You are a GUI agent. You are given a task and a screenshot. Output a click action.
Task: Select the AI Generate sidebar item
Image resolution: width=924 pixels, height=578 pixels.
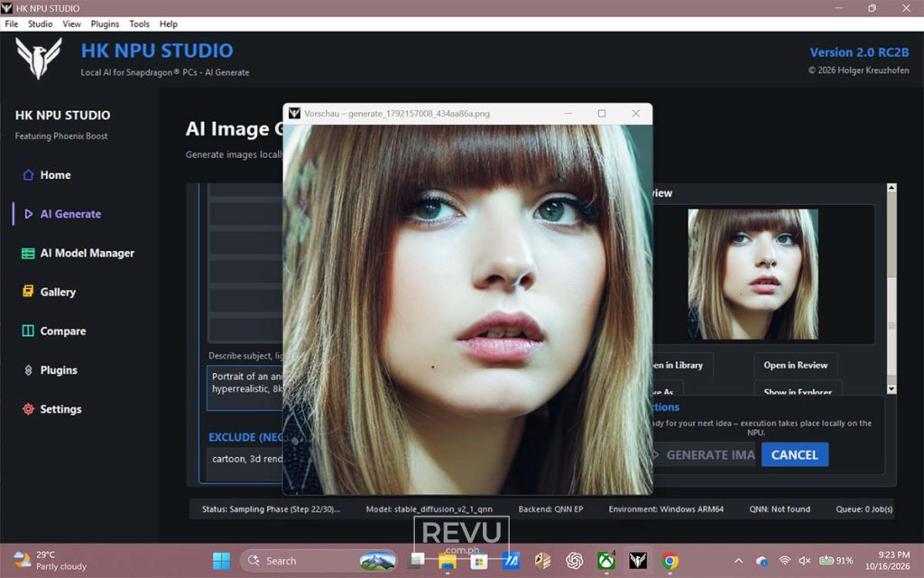pyautogui.click(x=62, y=214)
